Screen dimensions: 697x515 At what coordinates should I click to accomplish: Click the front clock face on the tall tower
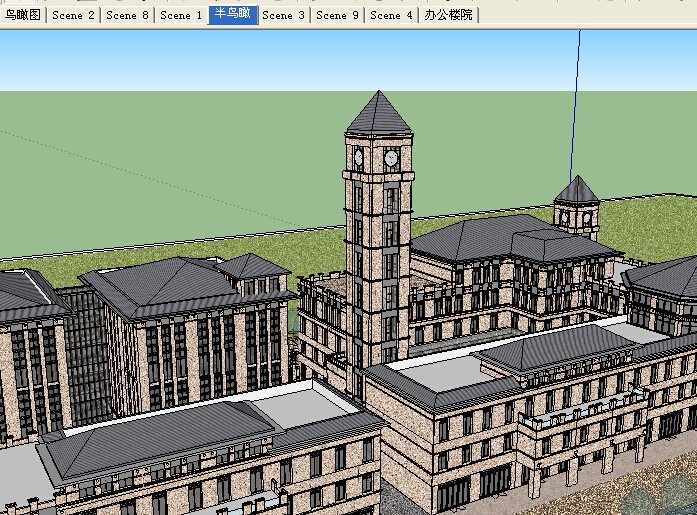point(391,158)
